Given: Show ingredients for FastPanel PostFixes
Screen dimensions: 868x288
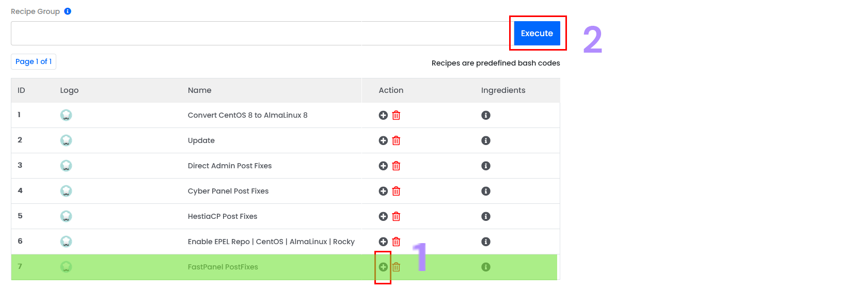Looking at the screenshot, I should 486,267.
